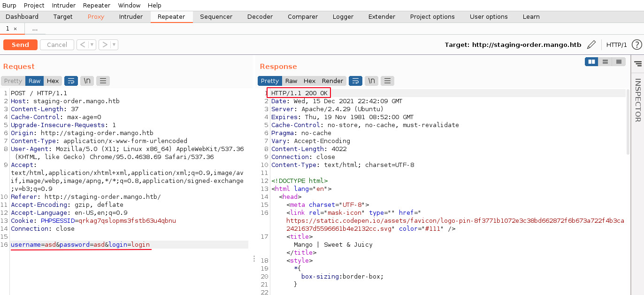The width and height of the screenshot is (644, 295).
Task: Open the Response pane hamburger menu
Action: [x=387, y=81]
